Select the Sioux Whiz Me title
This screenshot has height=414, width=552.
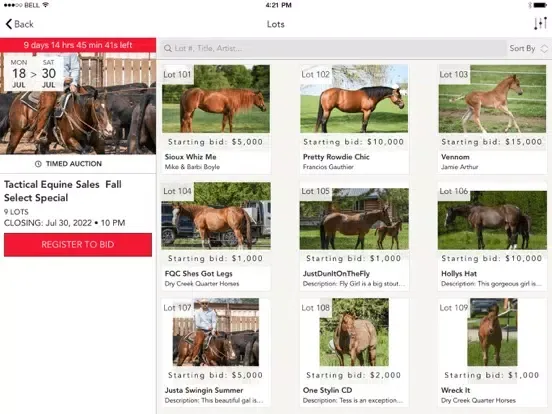(x=190, y=157)
